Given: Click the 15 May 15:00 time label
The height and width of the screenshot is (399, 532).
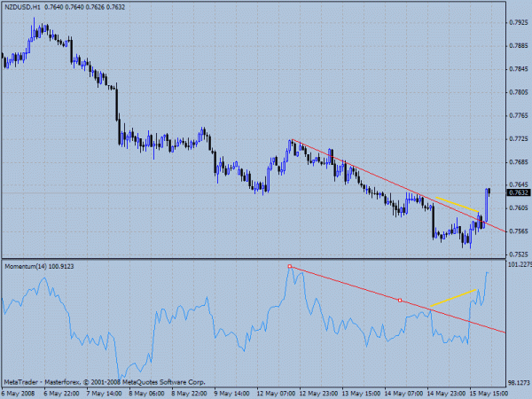Looking at the screenshot, I should pos(489,394).
